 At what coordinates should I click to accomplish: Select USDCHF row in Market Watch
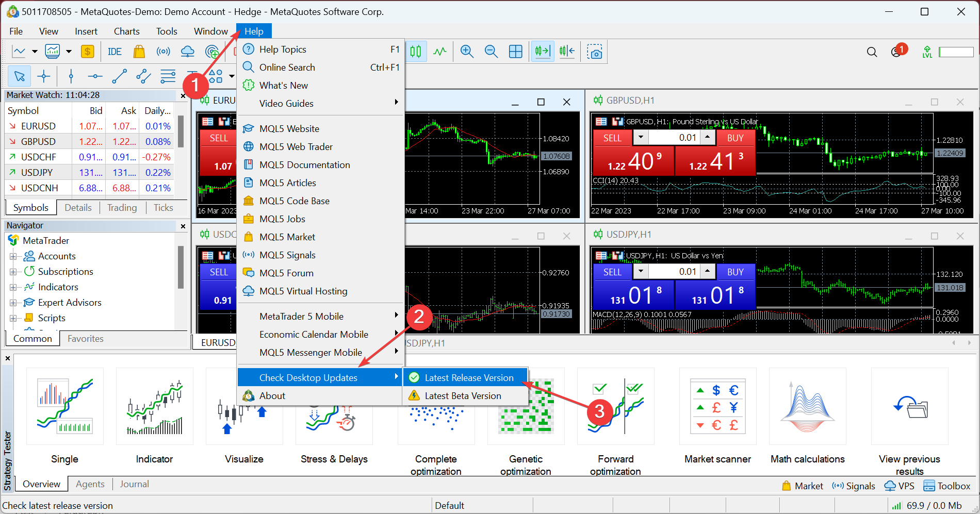(x=90, y=157)
